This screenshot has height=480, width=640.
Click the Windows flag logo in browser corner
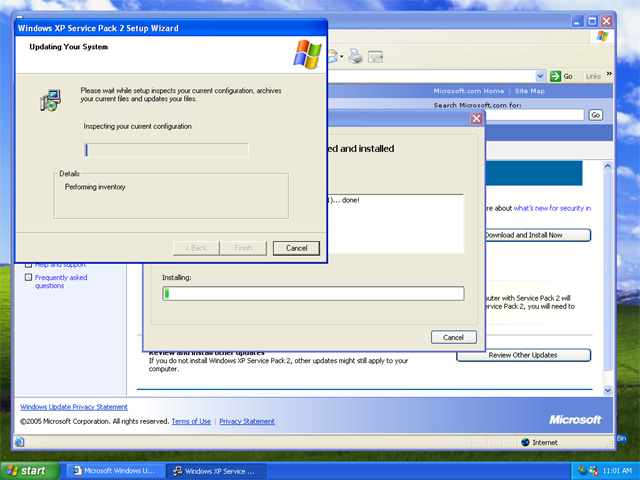click(x=602, y=36)
